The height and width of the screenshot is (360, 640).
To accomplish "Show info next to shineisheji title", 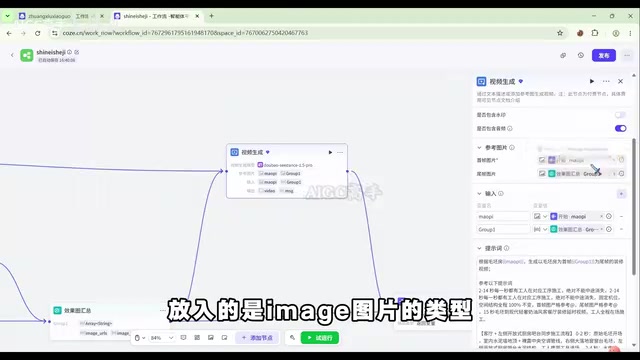I will (x=69, y=52).
